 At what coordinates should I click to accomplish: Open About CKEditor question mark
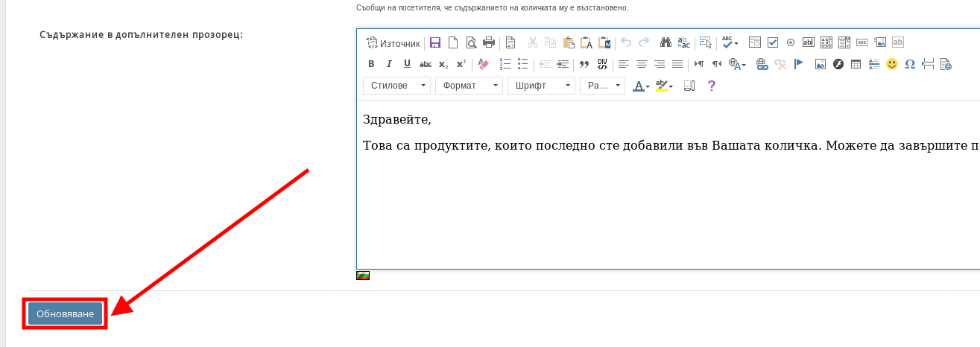click(x=711, y=86)
